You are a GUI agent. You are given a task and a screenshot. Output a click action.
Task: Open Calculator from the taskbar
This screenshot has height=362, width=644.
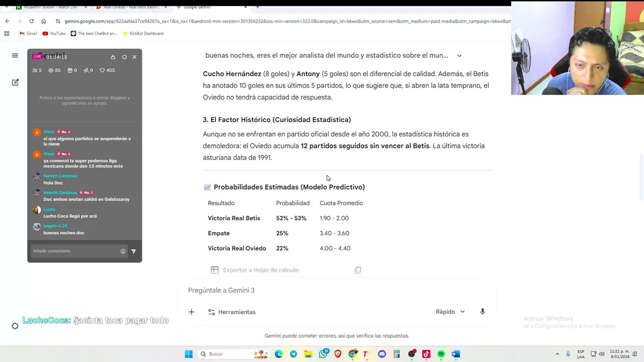396,354
